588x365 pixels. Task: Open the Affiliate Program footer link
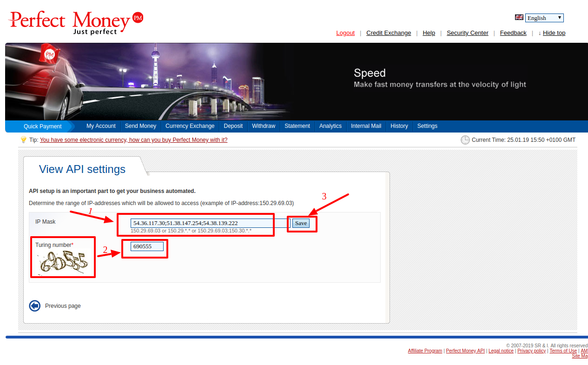tap(425, 351)
